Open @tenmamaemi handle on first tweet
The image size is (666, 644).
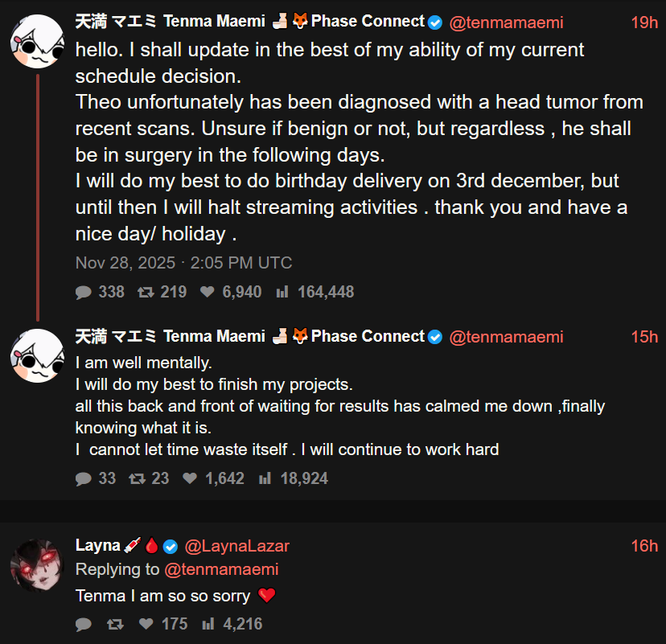tap(506, 23)
